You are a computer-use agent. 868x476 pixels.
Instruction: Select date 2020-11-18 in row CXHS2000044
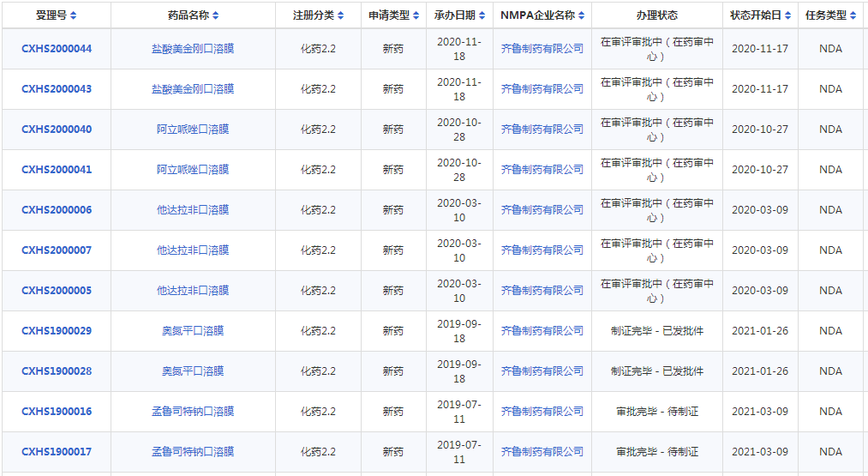point(459,49)
